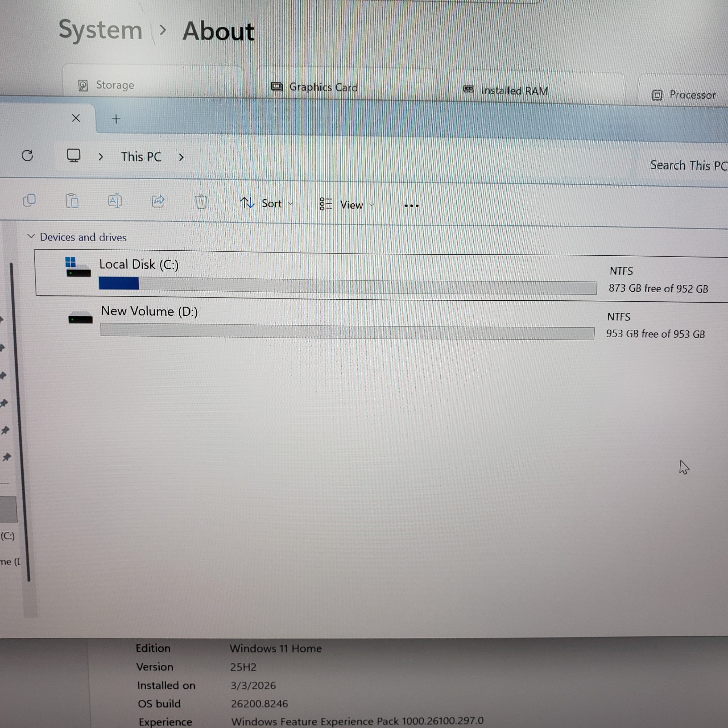The height and width of the screenshot is (728, 728).
Task: Open the Sort dropdown
Action: 267,203
